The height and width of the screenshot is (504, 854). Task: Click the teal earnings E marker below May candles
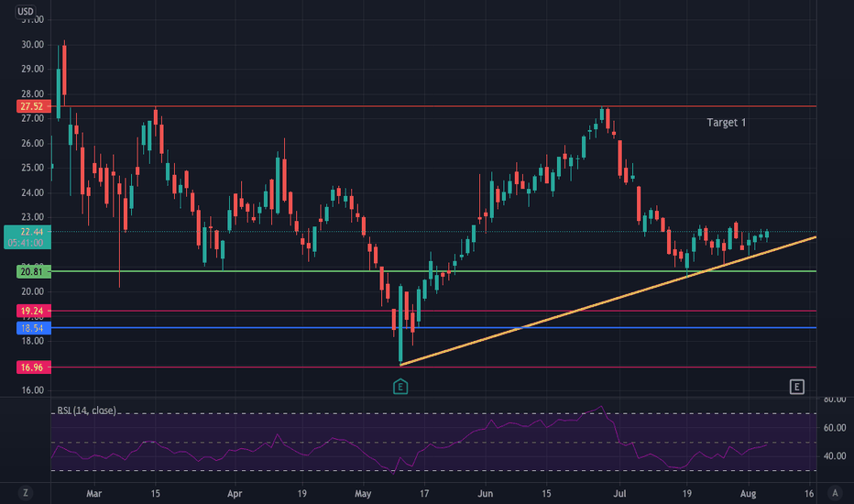tap(400, 387)
